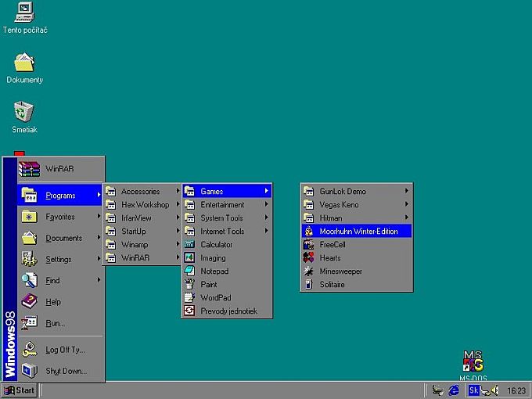
Task: Expand the IrfanView submenu arrow
Action: click(178, 217)
